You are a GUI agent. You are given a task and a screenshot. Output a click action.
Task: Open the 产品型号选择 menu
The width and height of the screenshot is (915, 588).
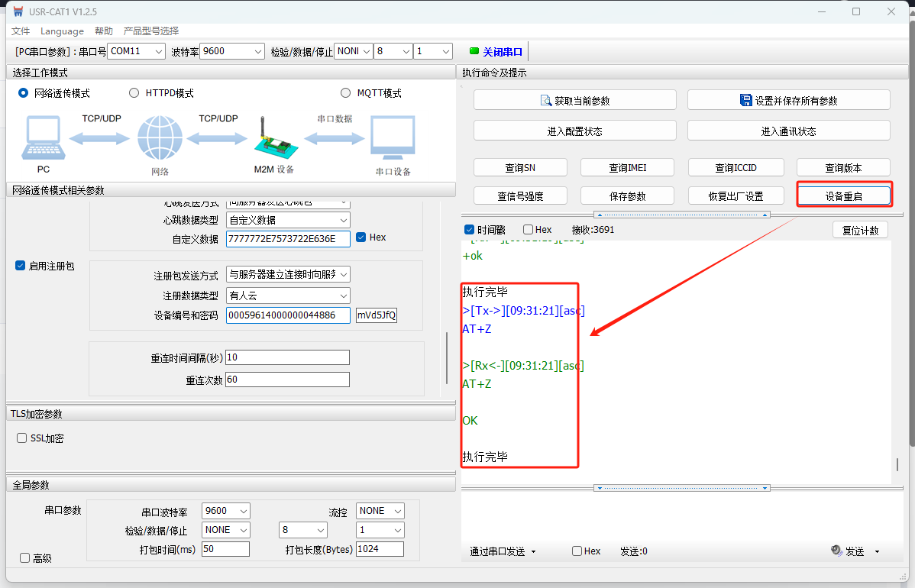pos(151,31)
